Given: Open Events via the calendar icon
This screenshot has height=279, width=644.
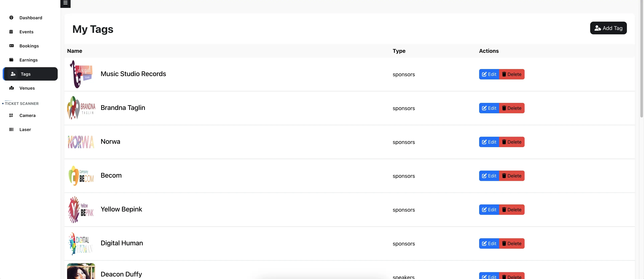Looking at the screenshot, I should point(12,32).
